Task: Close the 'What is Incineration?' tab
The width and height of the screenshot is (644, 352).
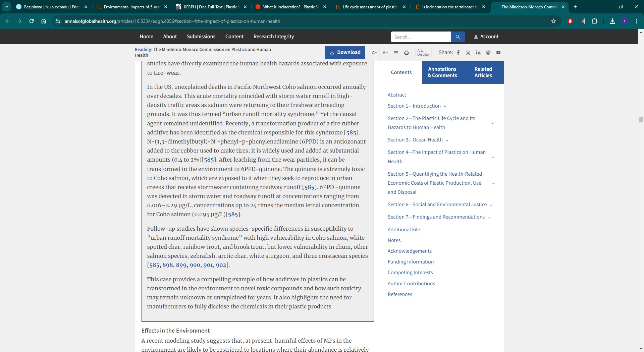Action: [325, 7]
